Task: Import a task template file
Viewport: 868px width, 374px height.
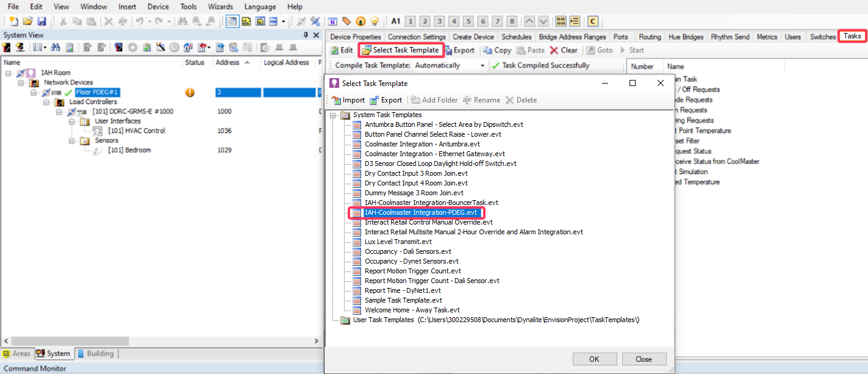Action: point(348,99)
